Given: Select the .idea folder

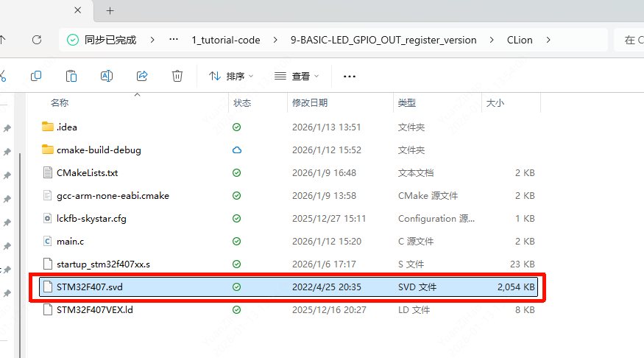Looking at the screenshot, I should tap(66, 127).
